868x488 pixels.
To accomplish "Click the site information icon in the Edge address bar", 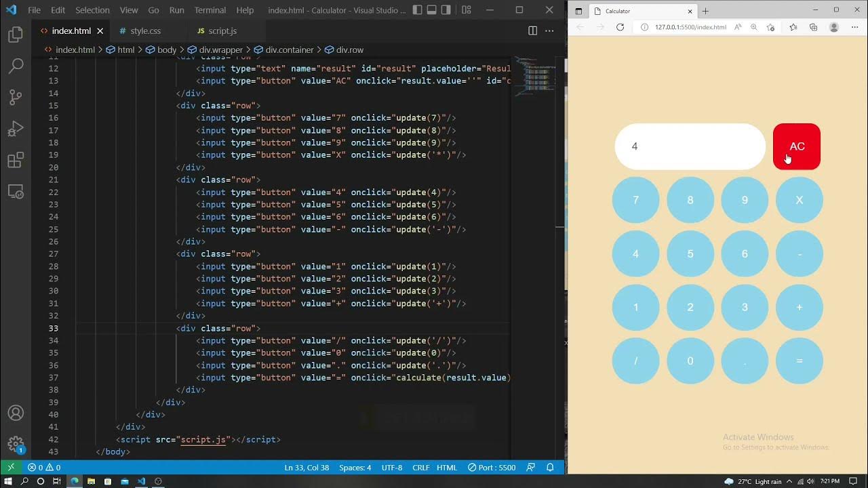I will tap(645, 27).
